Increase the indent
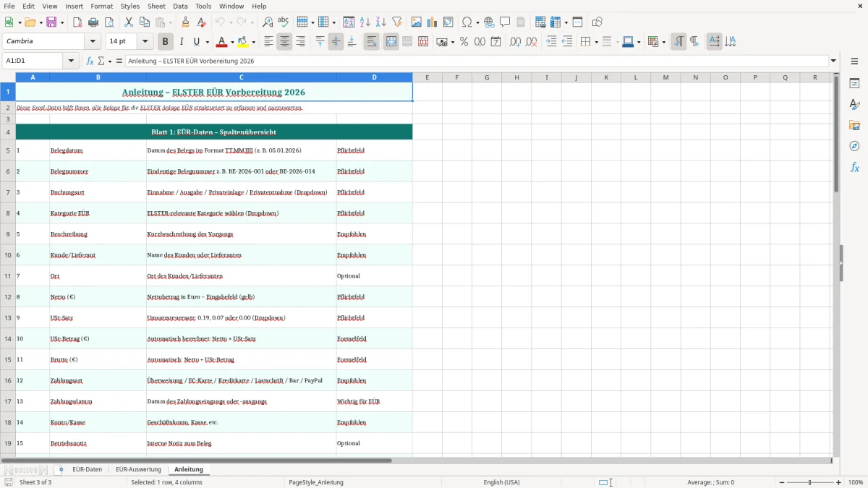This screenshot has width=868, height=488. pos(551,42)
